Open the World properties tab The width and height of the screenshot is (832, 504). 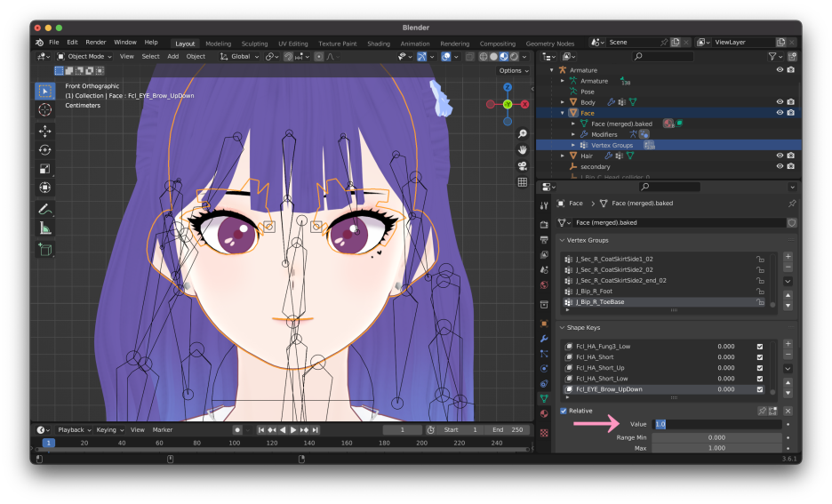tap(544, 285)
